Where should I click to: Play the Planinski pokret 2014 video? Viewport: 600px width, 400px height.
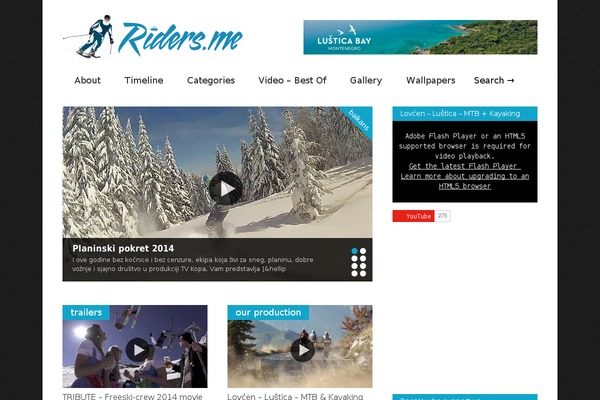(225, 188)
